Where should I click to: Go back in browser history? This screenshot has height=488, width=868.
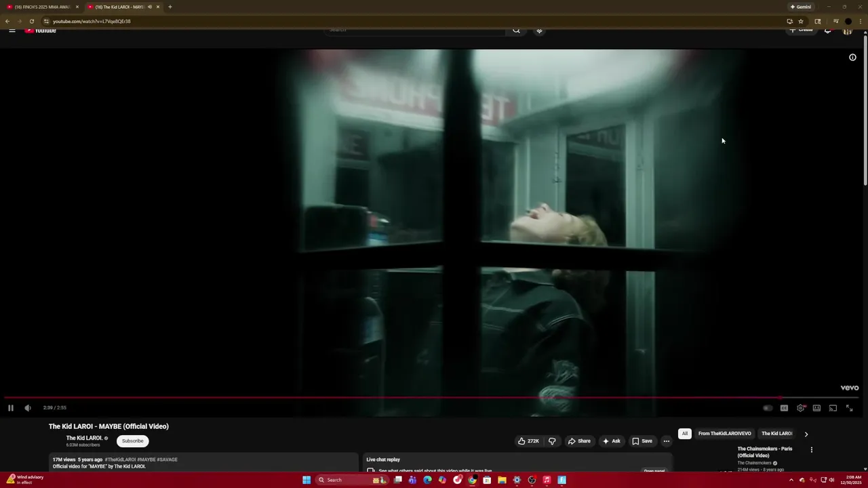[7, 21]
